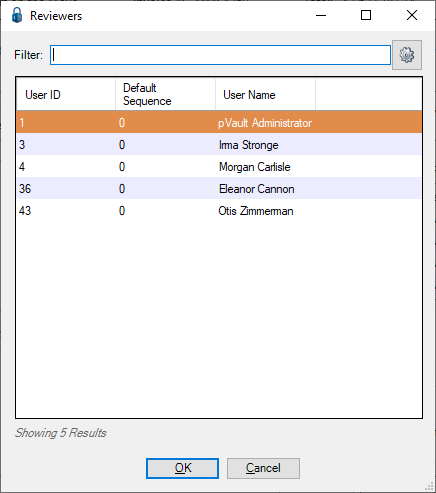Click User ID cell 36
The image size is (436, 493).
25,189
